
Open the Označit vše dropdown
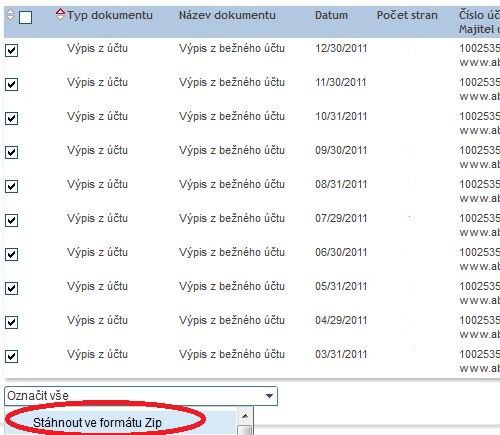(x=141, y=396)
